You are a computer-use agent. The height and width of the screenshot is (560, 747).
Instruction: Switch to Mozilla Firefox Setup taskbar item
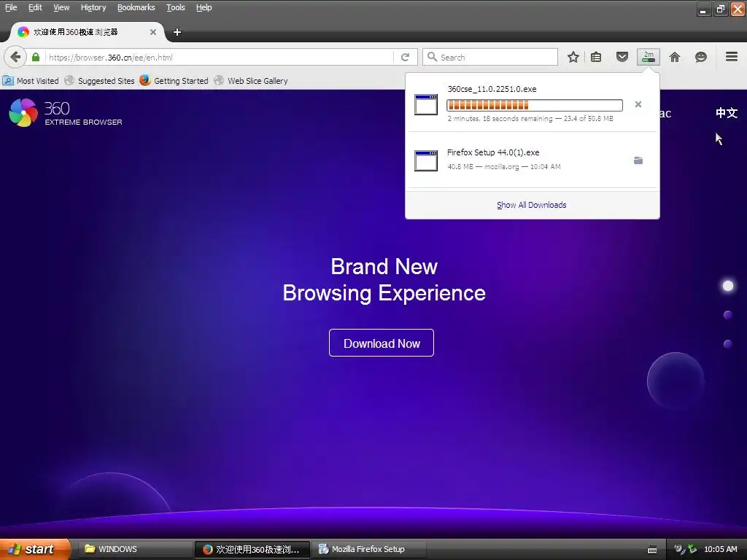tap(368, 549)
